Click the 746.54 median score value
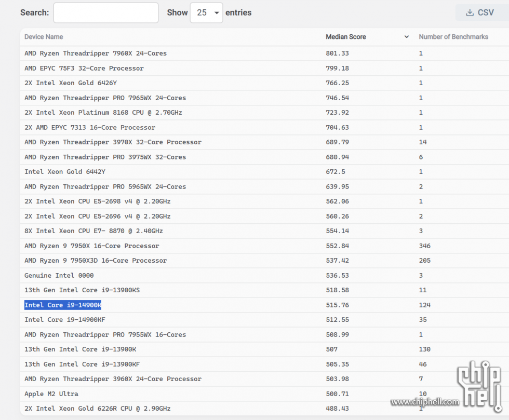The height and width of the screenshot is (420, 509). (337, 98)
